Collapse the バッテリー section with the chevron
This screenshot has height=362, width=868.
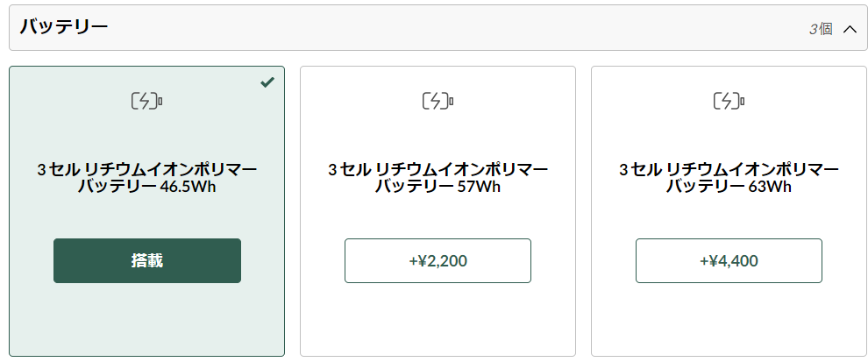[x=850, y=29]
